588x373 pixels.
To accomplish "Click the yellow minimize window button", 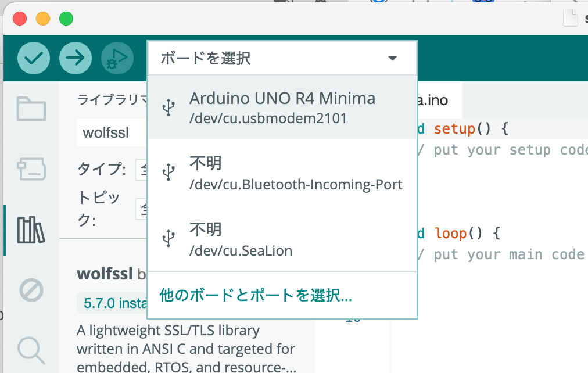I will 43,19.
